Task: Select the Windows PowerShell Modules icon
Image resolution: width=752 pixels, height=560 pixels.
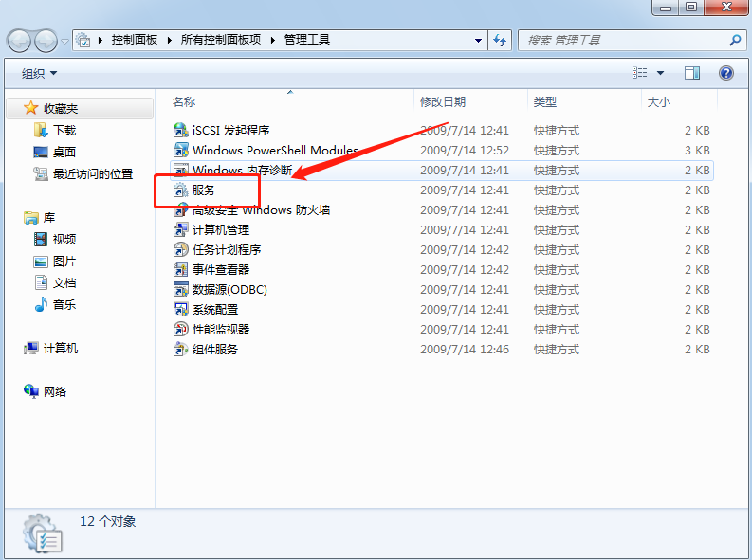Action: click(180, 151)
